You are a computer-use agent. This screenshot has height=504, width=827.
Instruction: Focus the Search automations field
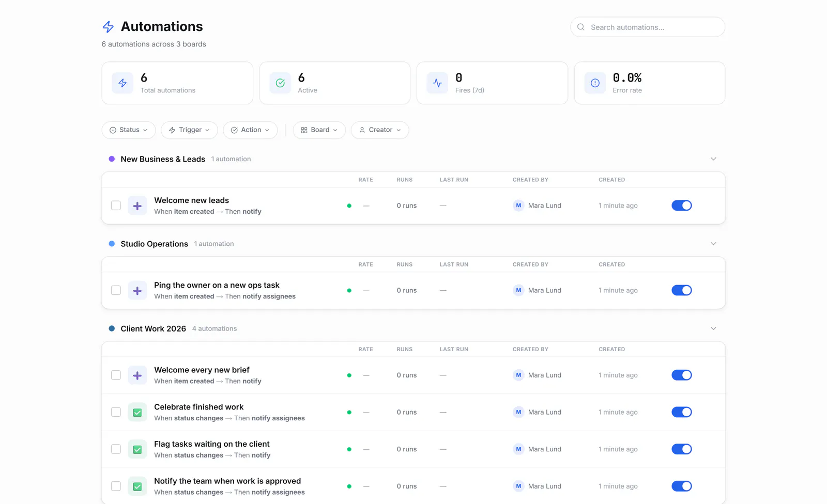pyautogui.click(x=648, y=27)
